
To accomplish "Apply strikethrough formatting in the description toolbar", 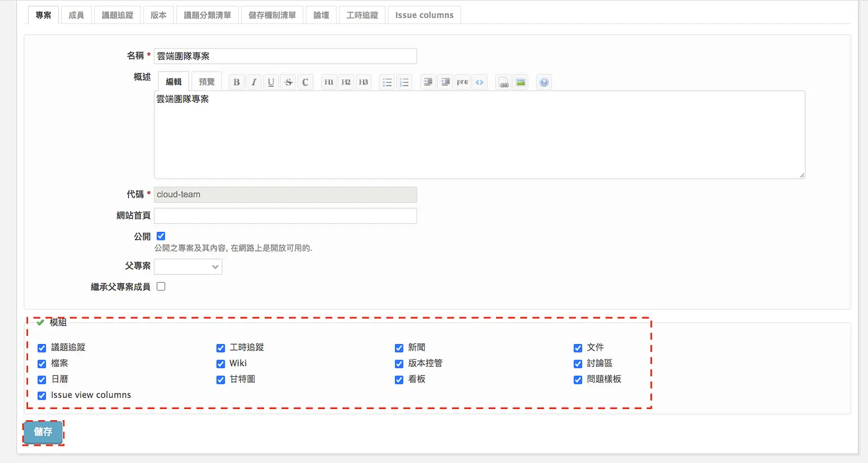I will click(288, 82).
